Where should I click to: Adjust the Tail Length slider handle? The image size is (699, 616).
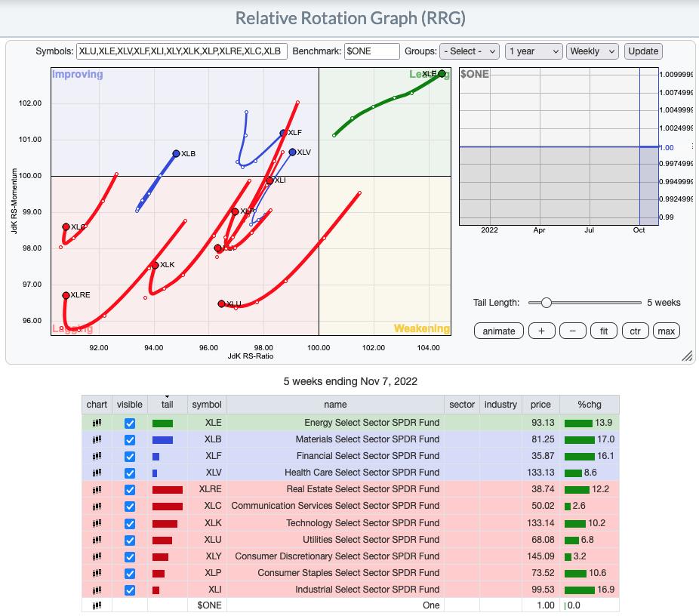click(x=546, y=303)
